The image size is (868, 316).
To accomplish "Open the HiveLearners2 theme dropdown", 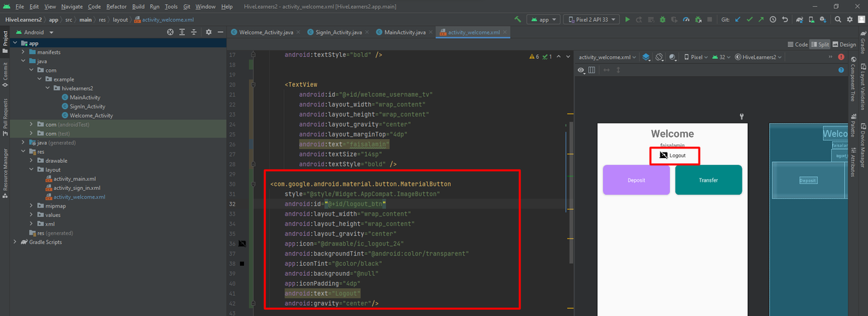I will (759, 57).
